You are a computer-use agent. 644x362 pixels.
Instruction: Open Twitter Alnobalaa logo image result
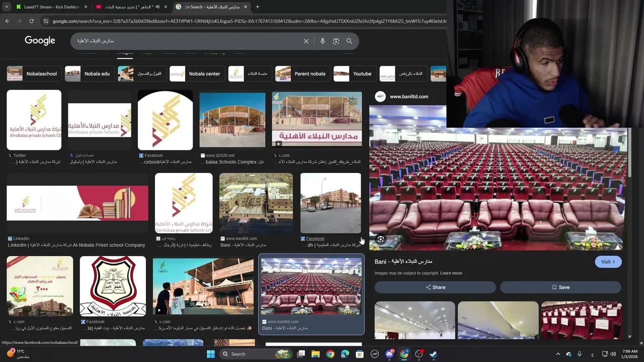point(34,120)
